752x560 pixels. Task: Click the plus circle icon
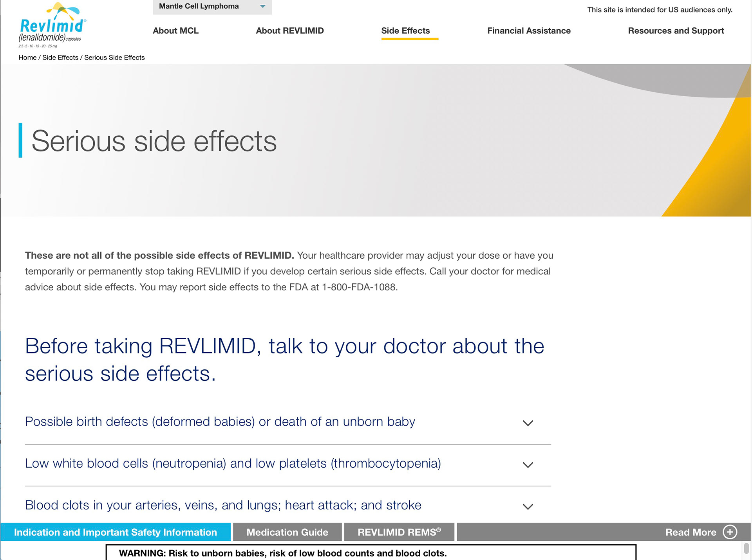pos(730,532)
